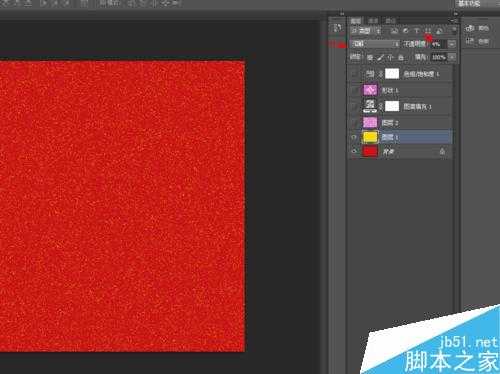The height and width of the screenshot is (374, 500).
Task: Click the lock image pixels brush icon
Action: click(380, 58)
